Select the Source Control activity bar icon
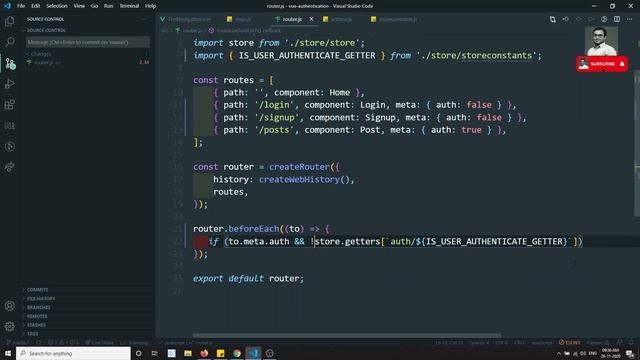Image resolution: width=640 pixels, height=360 pixels. point(9,63)
